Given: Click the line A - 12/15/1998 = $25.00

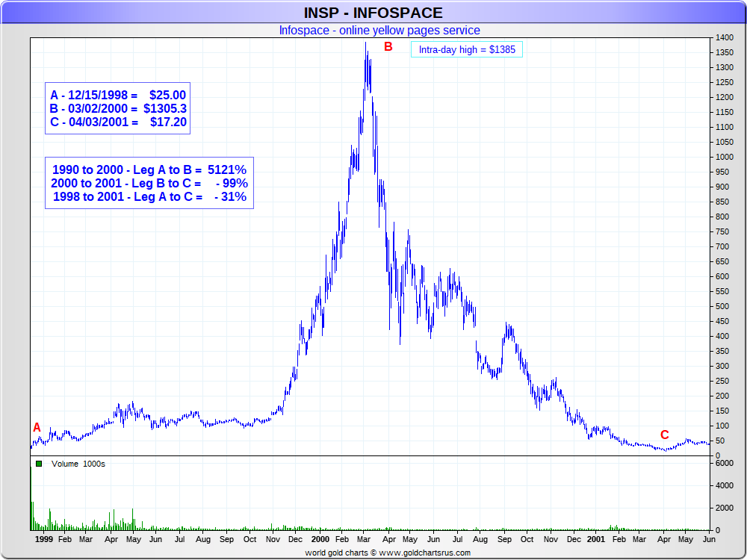Looking at the screenshot, I should pyautogui.click(x=118, y=95).
